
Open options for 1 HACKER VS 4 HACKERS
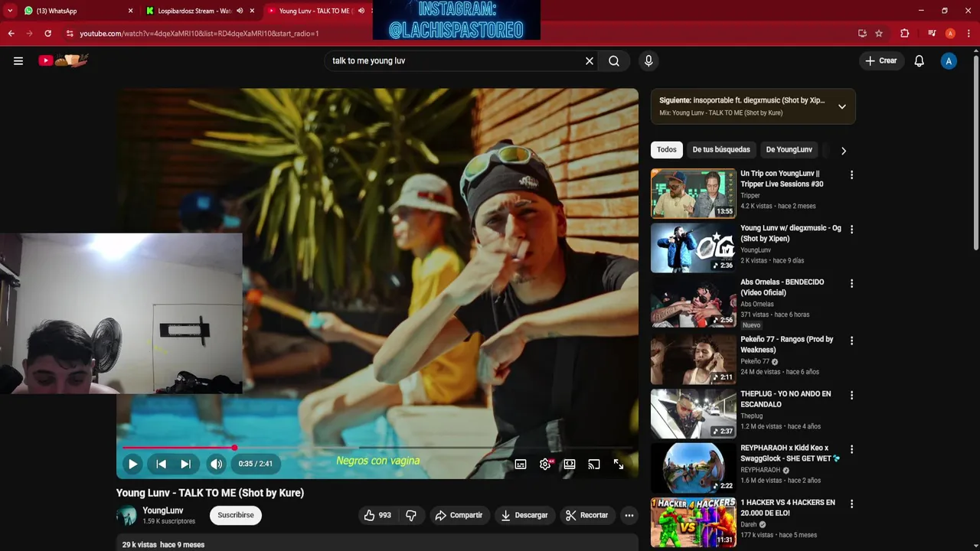[x=851, y=504]
